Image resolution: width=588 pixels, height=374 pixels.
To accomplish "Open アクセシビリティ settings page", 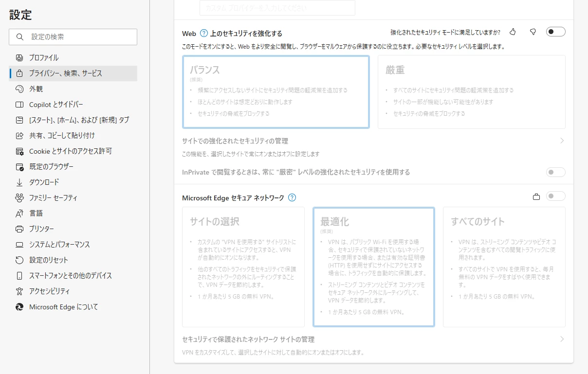I will coord(73,291).
